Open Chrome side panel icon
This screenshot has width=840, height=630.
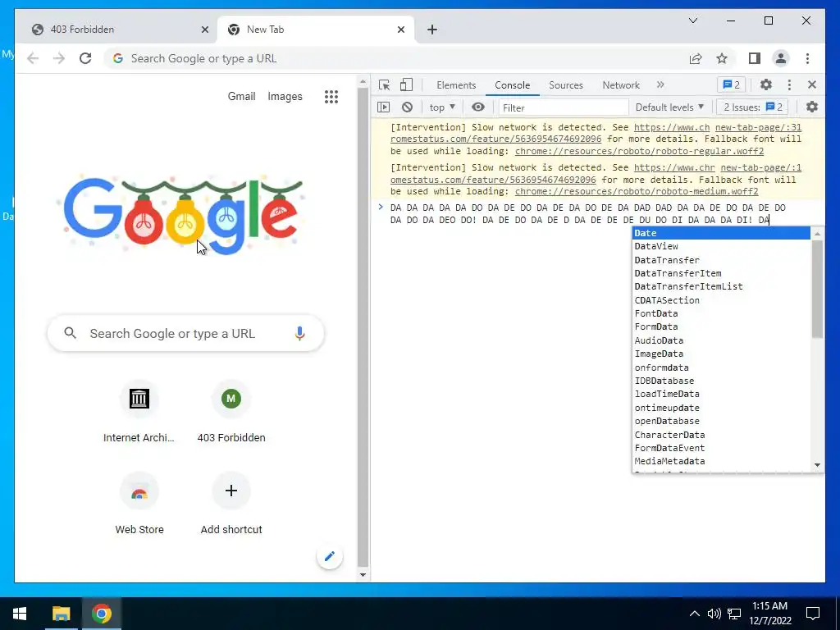coord(755,58)
